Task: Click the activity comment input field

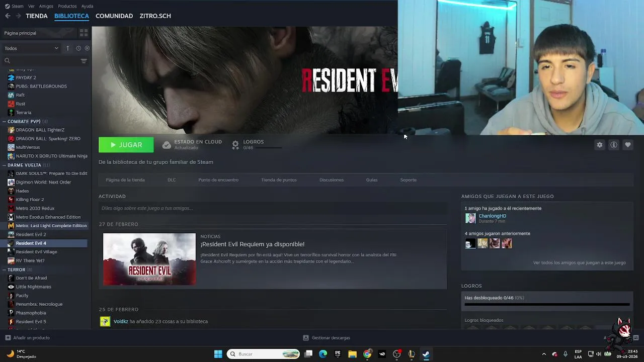Action: point(273,208)
